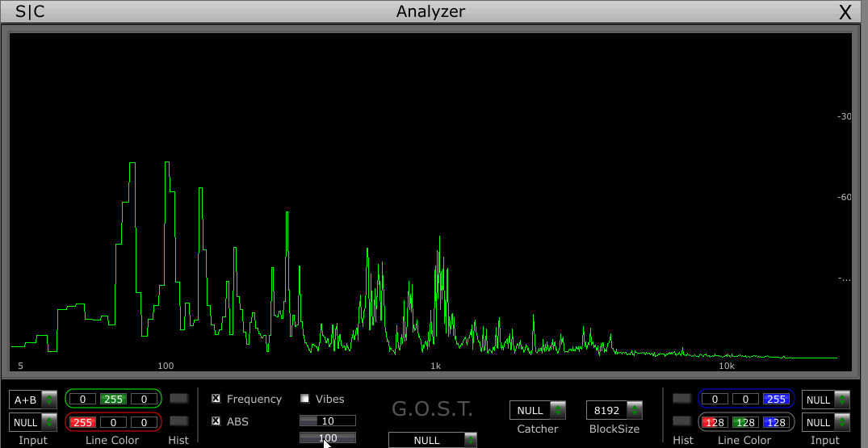Image resolution: width=868 pixels, height=448 pixels.
Task: Open the A+B input dropdown
Action: click(34, 400)
